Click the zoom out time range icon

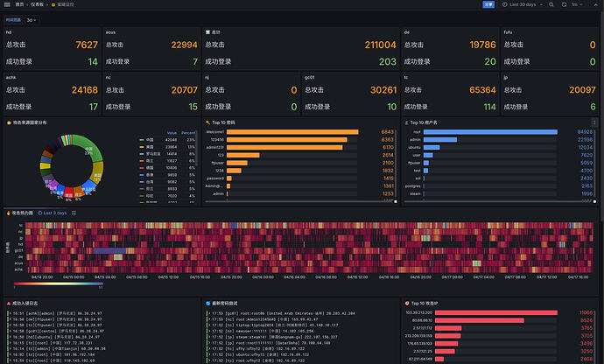pyautogui.click(x=551, y=4)
